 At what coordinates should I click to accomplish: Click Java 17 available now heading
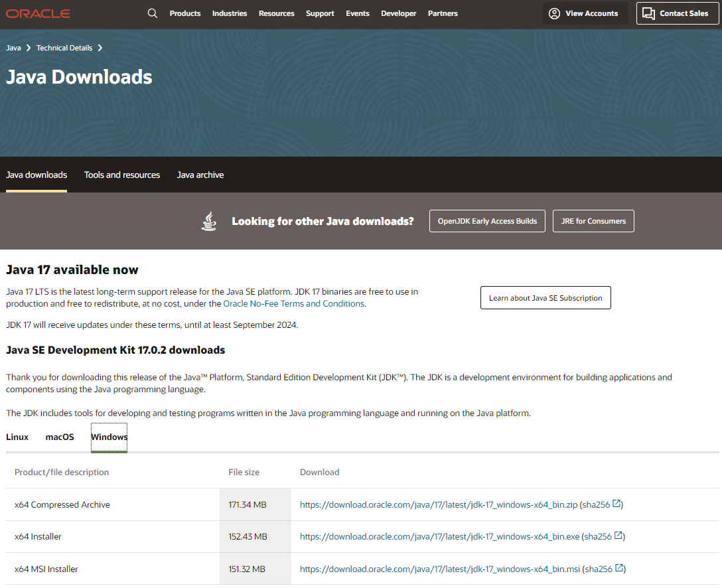tap(72, 270)
